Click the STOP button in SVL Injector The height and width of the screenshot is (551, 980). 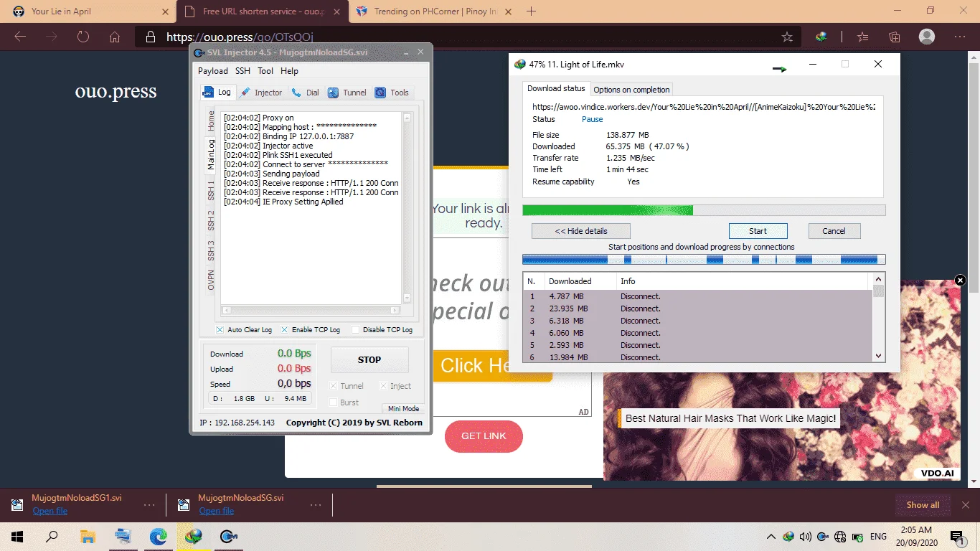coord(369,360)
